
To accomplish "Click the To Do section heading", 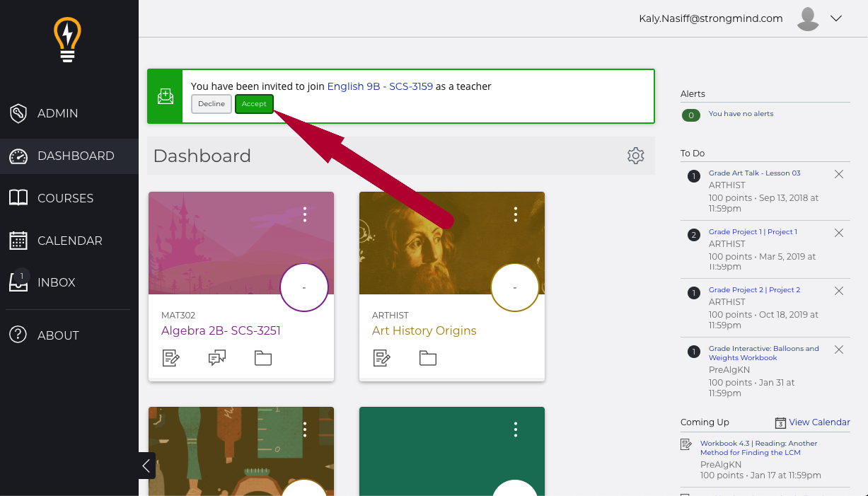I will click(x=693, y=153).
